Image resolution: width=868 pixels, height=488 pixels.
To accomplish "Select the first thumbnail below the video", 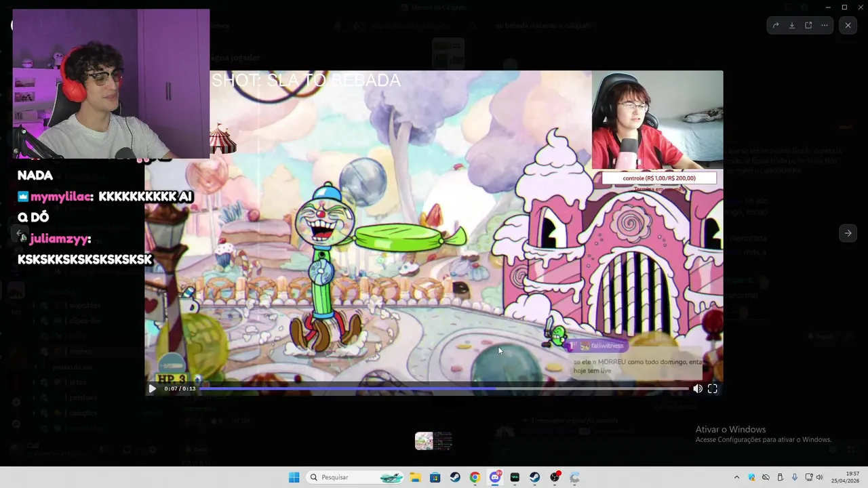I will [x=424, y=441].
